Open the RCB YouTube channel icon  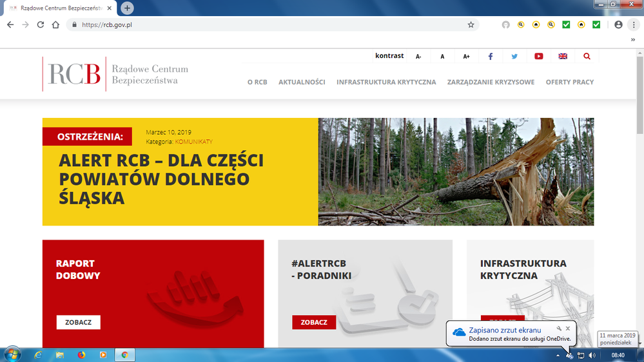538,56
